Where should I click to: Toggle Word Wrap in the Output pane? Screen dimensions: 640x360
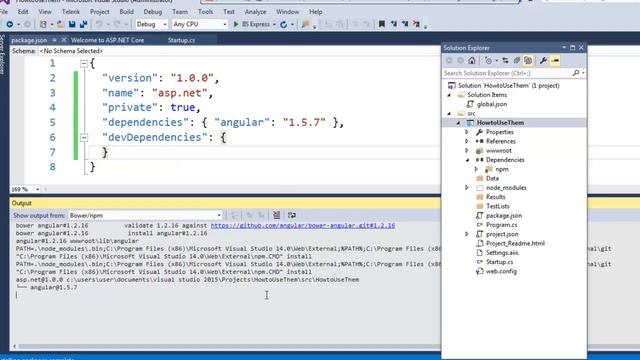(x=292, y=215)
